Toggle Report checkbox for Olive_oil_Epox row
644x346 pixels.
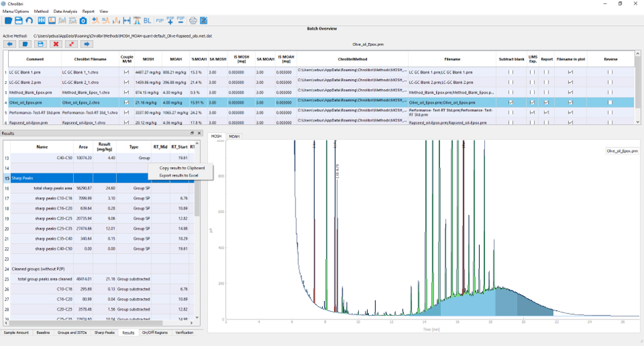click(x=546, y=102)
